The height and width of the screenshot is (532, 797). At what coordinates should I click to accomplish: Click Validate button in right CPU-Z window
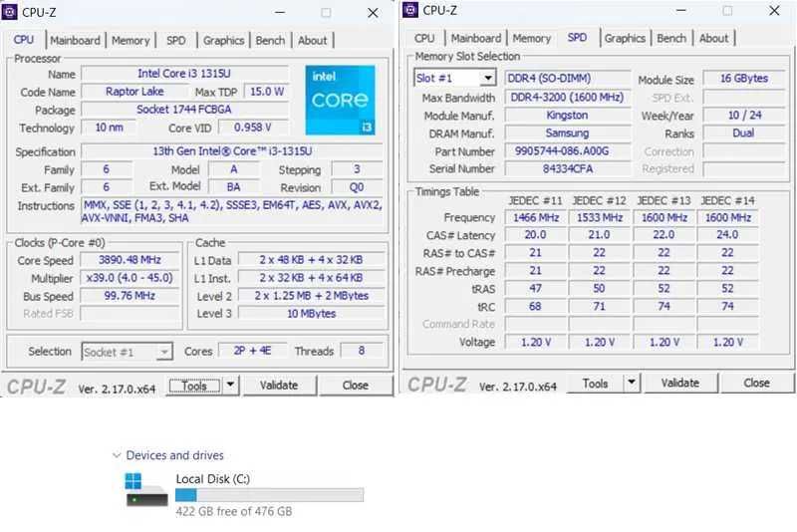coord(680,383)
